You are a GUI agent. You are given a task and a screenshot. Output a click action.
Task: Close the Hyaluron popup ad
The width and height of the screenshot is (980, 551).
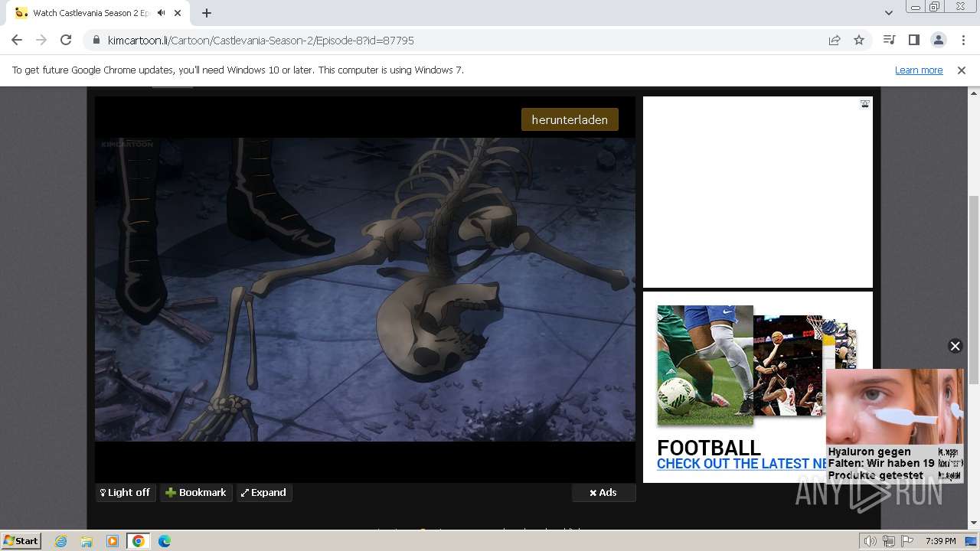955,346
